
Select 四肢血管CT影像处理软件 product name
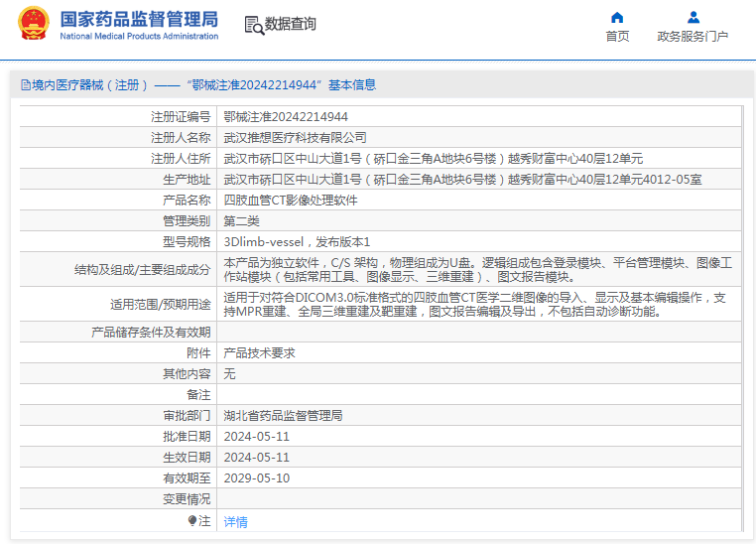click(x=291, y=201)
